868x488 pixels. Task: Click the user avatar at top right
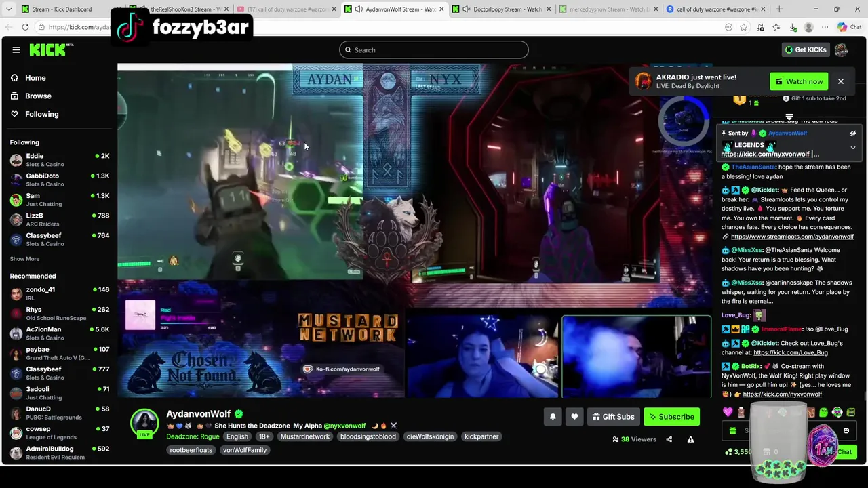(x=842, y=49)
